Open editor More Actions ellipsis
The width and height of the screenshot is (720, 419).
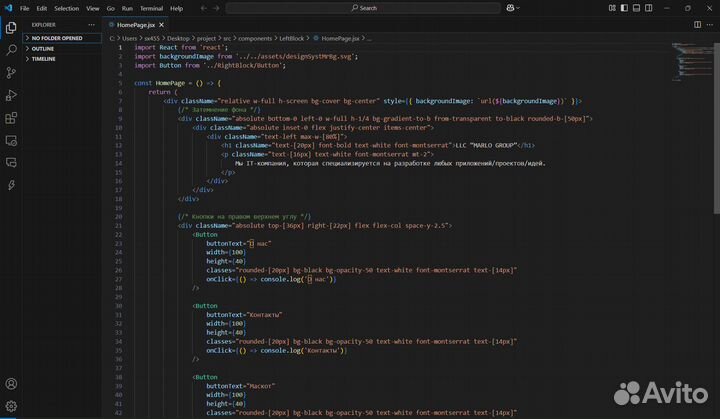click(710, 25)
